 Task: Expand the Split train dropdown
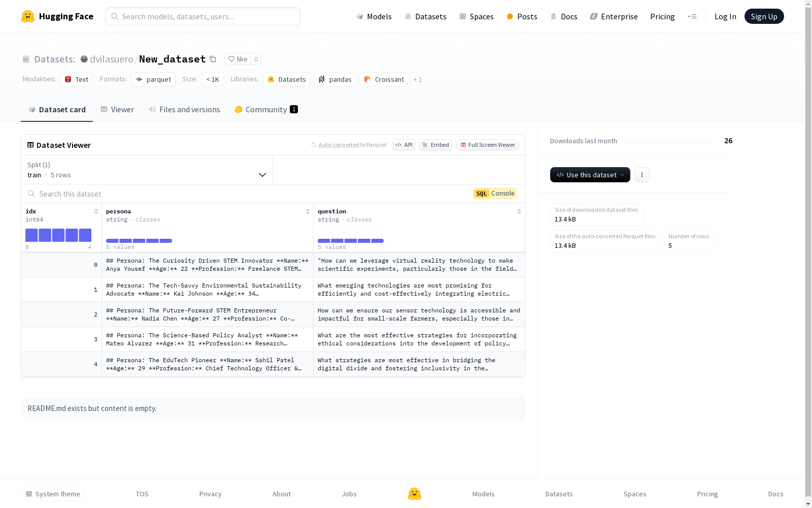pyautogui.click(x=147, y=170)
